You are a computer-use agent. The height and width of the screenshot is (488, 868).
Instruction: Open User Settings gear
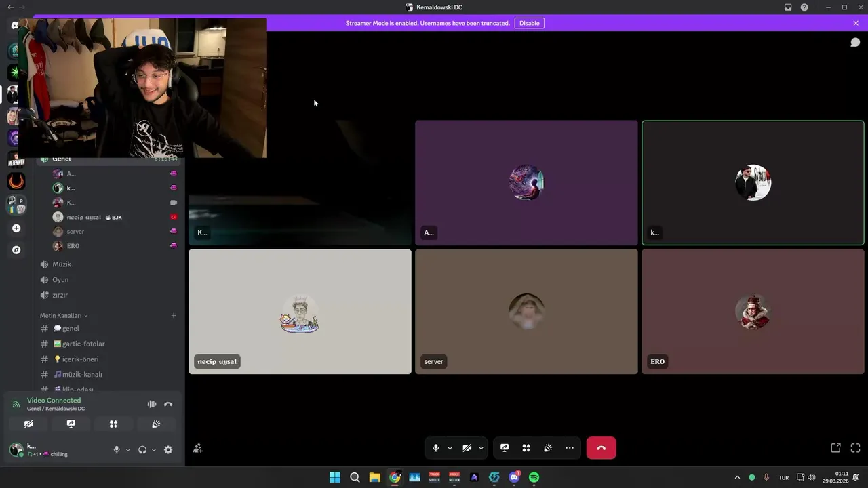168,449
